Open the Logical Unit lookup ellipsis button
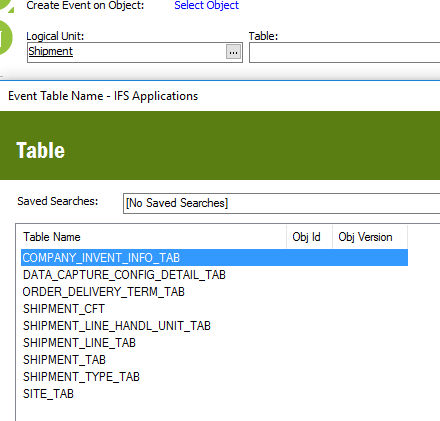440x421 pixels. point(233,52)
